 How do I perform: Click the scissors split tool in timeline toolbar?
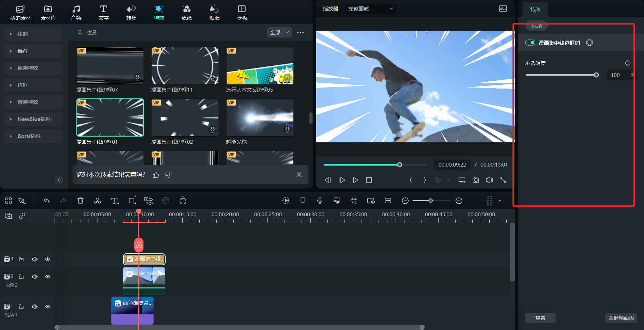tap(97, 201)
